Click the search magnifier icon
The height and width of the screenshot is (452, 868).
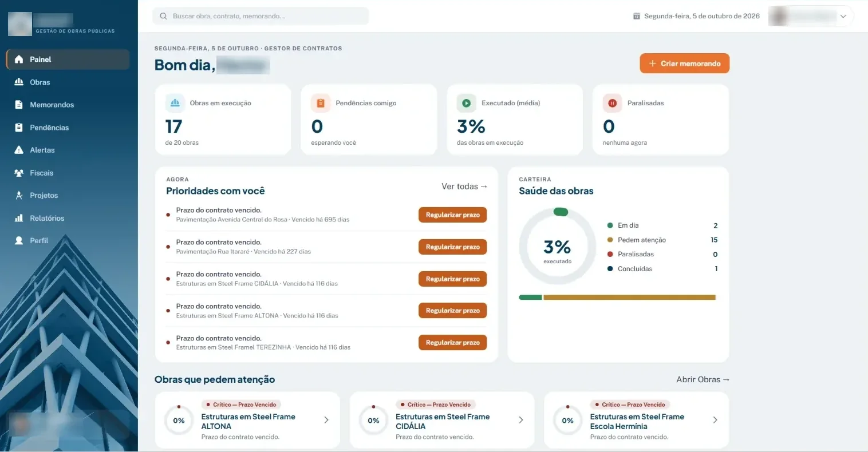pos(164,16)
